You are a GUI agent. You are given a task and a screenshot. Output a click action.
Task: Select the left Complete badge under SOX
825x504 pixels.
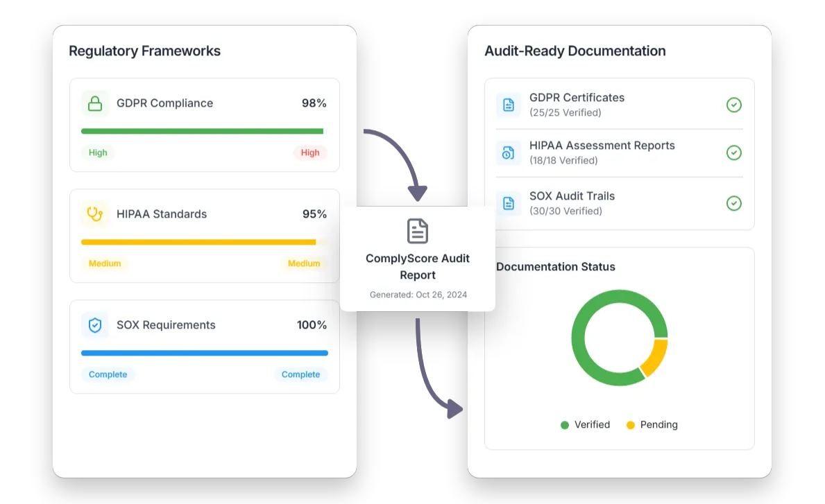(x=108, y=374)
